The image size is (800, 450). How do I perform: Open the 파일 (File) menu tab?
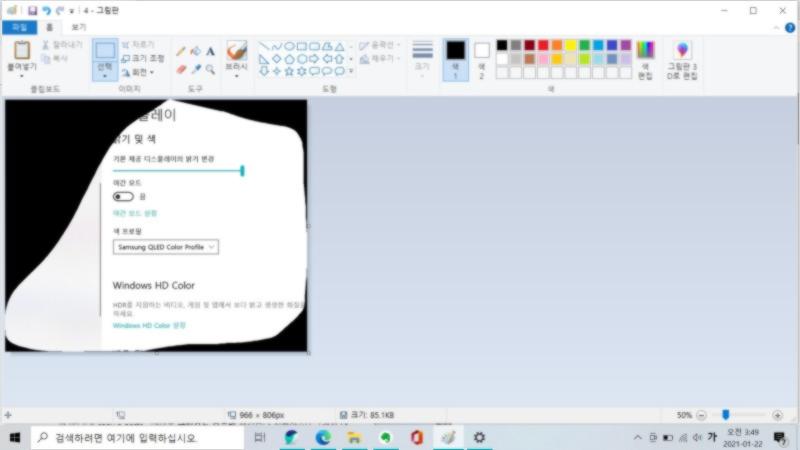(19, 27)
